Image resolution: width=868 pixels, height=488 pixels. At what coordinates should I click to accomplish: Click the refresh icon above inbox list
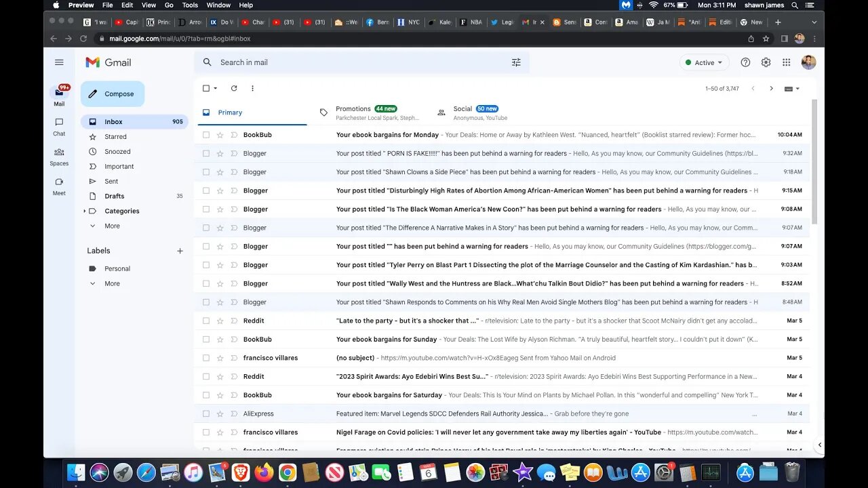point(234,88)
